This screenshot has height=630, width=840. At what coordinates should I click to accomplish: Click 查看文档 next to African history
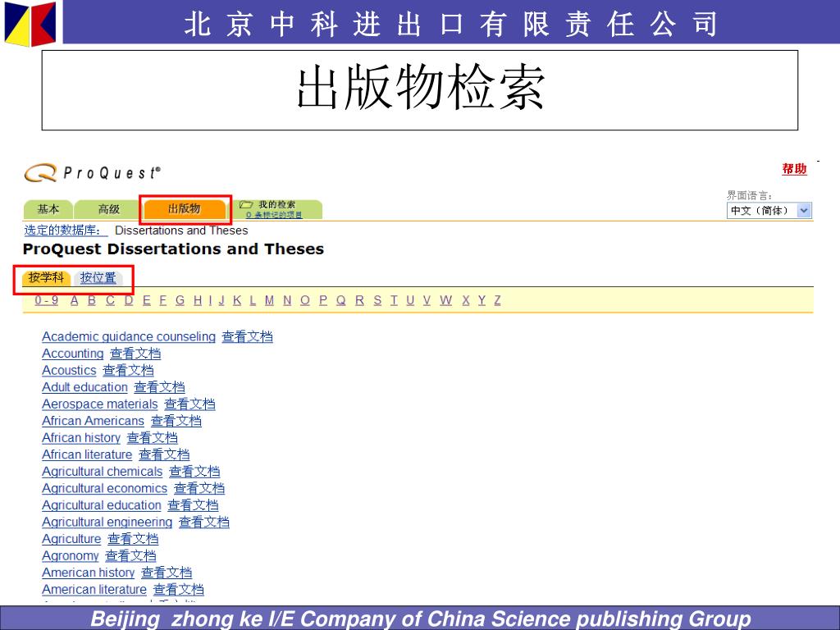coord(152,438)
